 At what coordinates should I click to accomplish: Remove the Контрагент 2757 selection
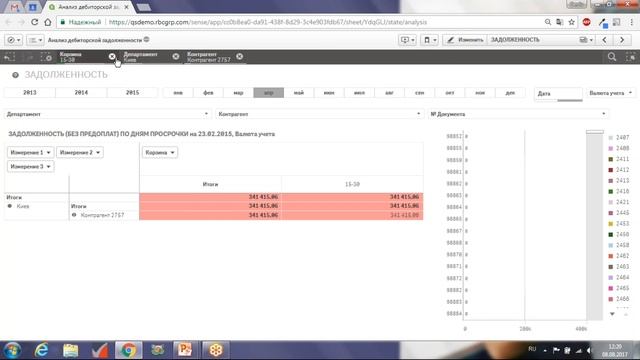pos(240,56)
